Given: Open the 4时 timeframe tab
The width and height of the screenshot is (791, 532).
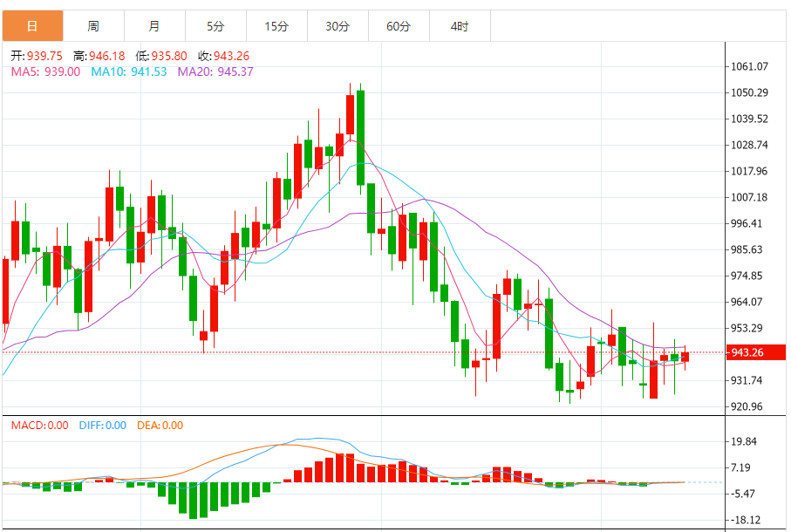Looking at the screenshot, I should [460, 26].
